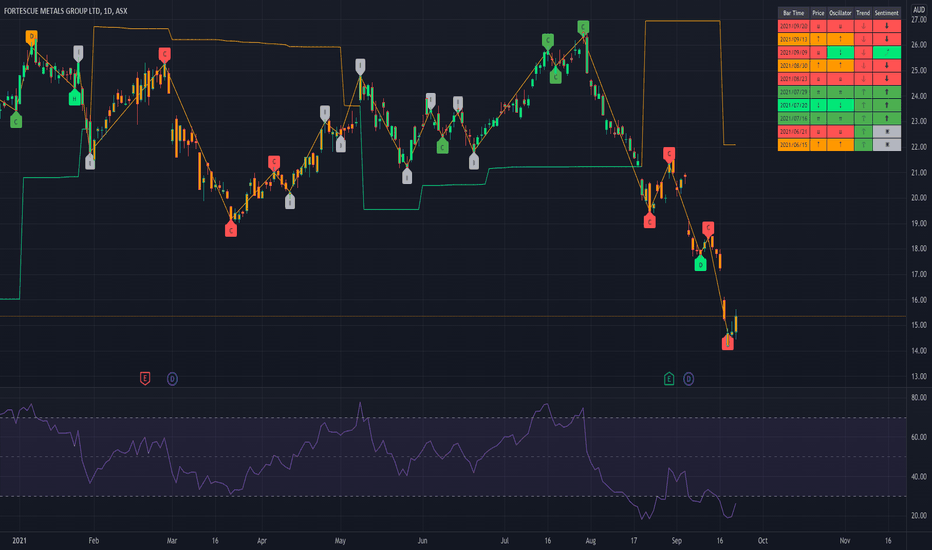Select the green C label at early-June low

(x=442, y=146)
